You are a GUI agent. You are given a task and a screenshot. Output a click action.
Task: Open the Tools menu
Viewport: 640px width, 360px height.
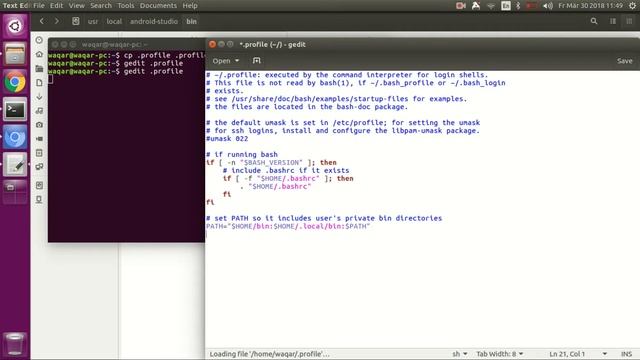(x=126, y=6)
